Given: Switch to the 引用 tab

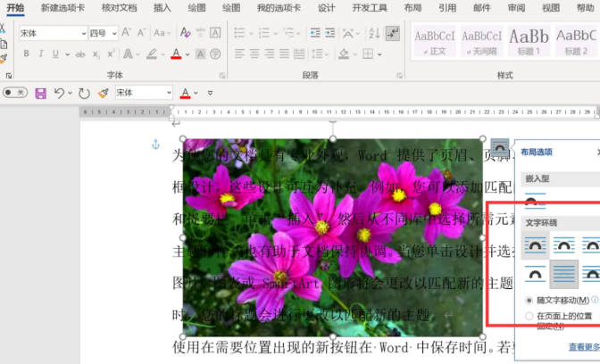Looking at the screenshot, I should pos(447,8).
